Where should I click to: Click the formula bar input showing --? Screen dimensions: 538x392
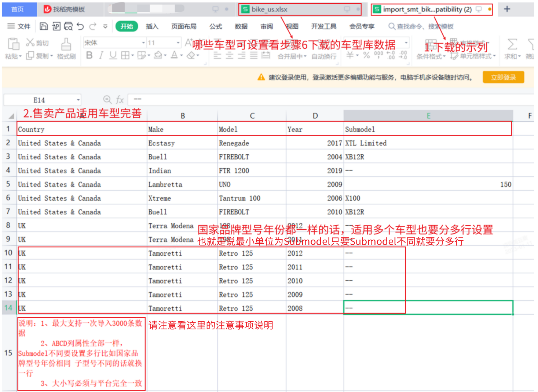pyautogui.click(x=330, y=100)
